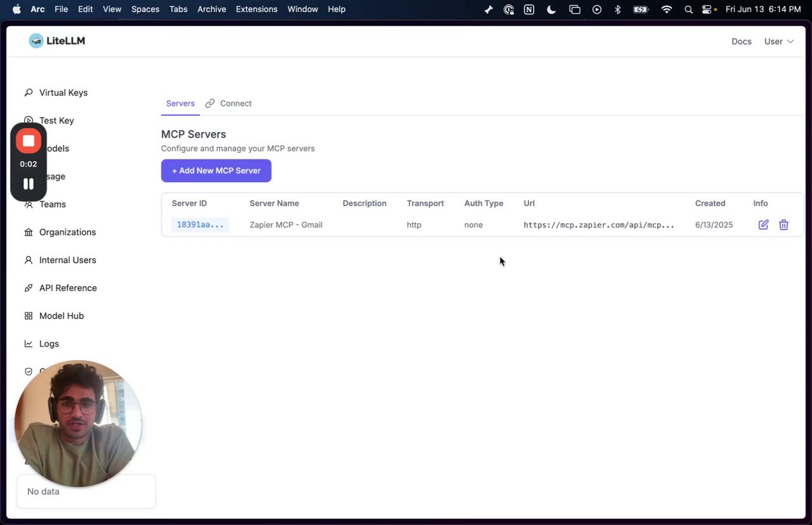
Task: Click the Virtual Keys key icon
Action: (28, 93)
